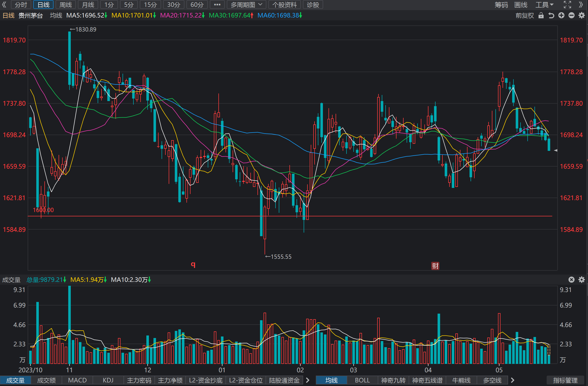The width and height of the screenshot is (588, 386).
Task: Select L2-资金抄底 indicator tab
Action: click(206, 380)
